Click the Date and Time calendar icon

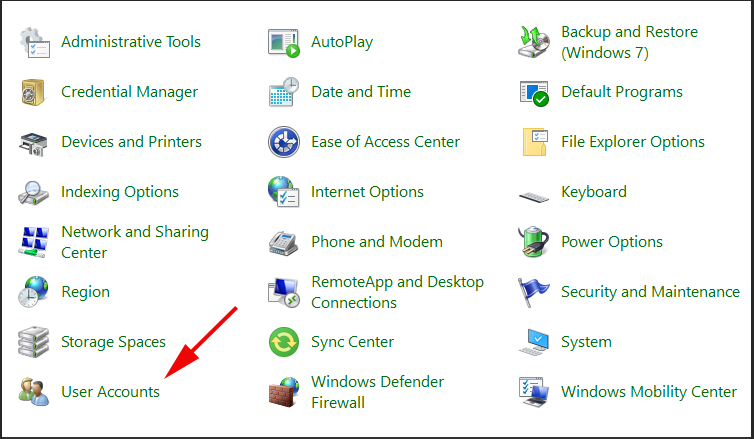[x=284, y=92]
